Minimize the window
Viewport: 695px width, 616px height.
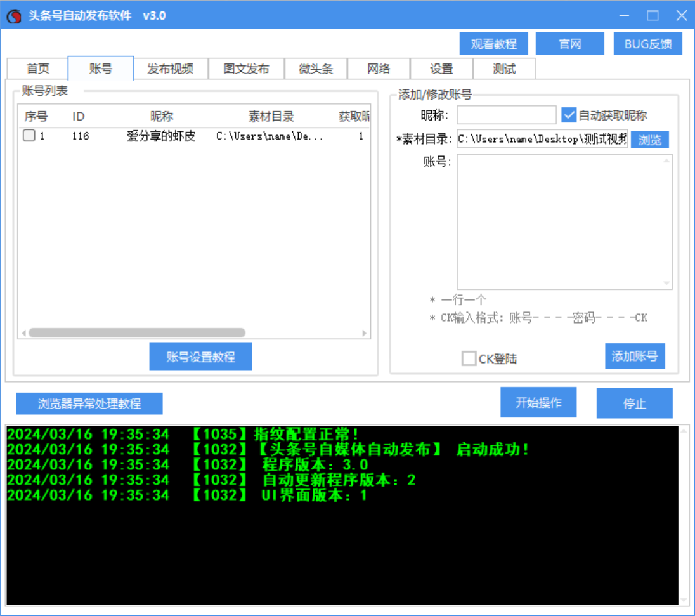(x=624, y=15)
